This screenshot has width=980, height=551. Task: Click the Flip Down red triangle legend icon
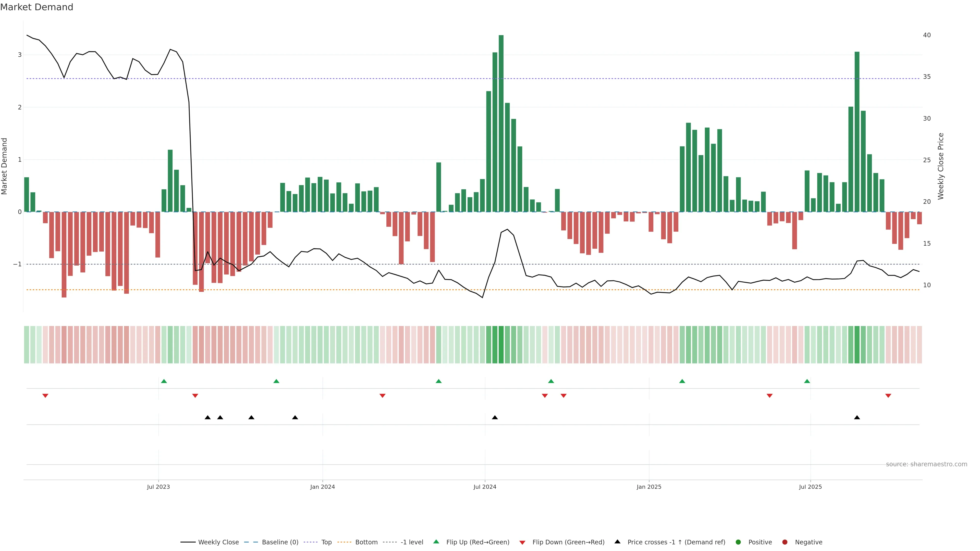(x=522, y=542)
